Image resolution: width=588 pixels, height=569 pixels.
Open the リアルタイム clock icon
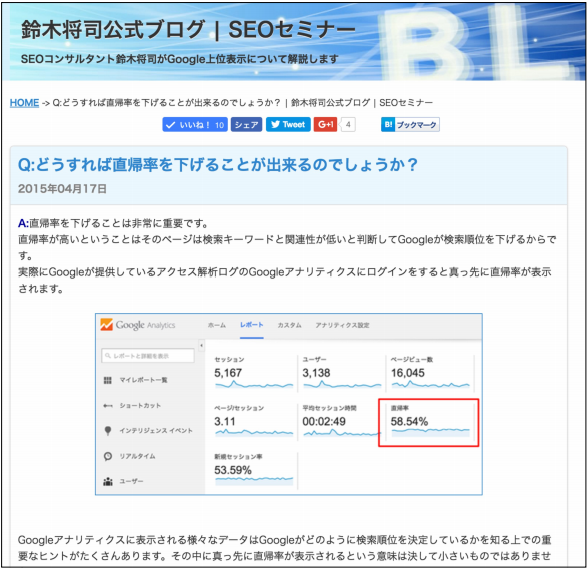[108, 456]
